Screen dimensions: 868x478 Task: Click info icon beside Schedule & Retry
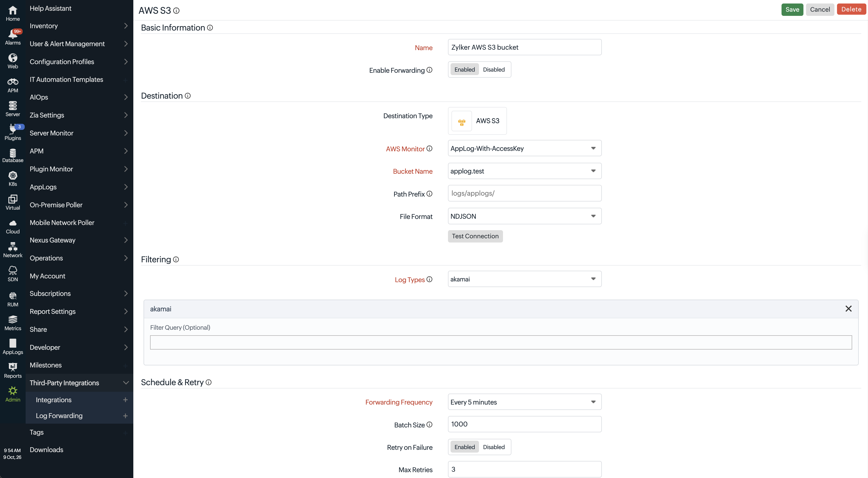click(209, 382)
